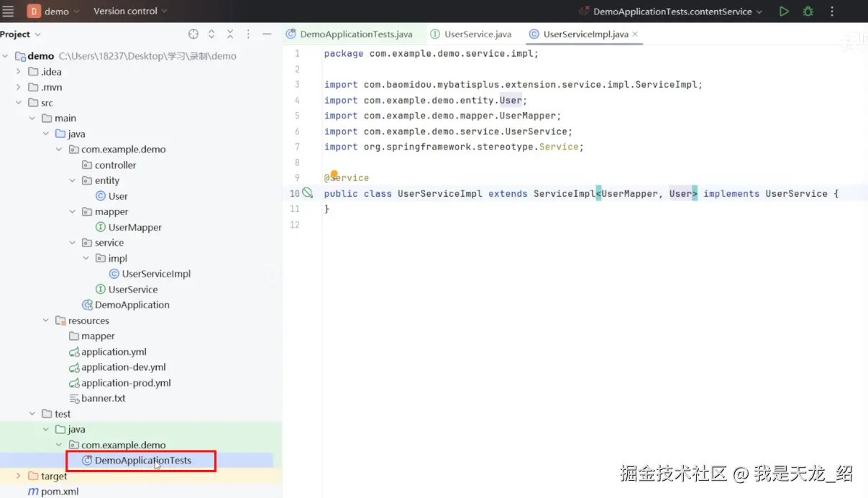This screenshot has width=868, height=498.
Task: Open the Version control dropdown
Action: tap(130, 11)
